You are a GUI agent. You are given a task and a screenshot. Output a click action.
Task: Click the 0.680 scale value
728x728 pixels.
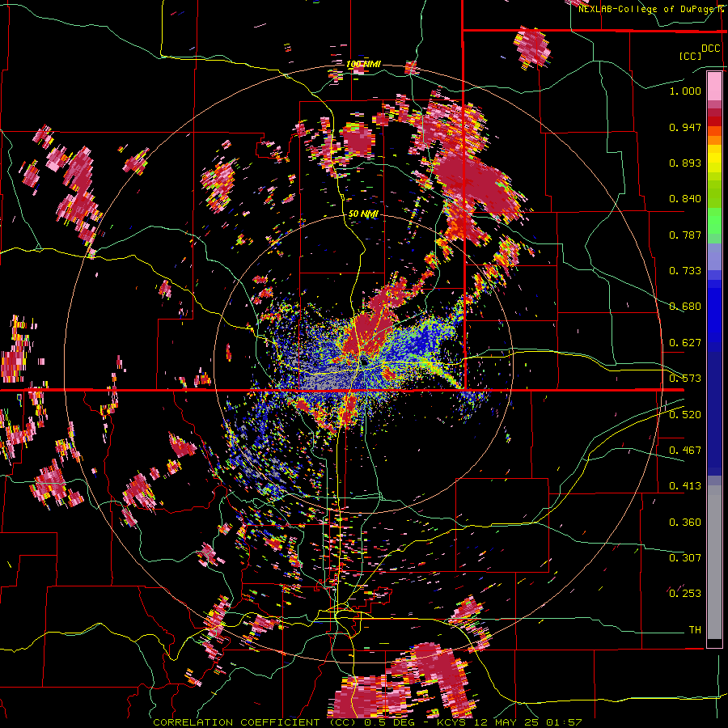[x=685, y=307]
